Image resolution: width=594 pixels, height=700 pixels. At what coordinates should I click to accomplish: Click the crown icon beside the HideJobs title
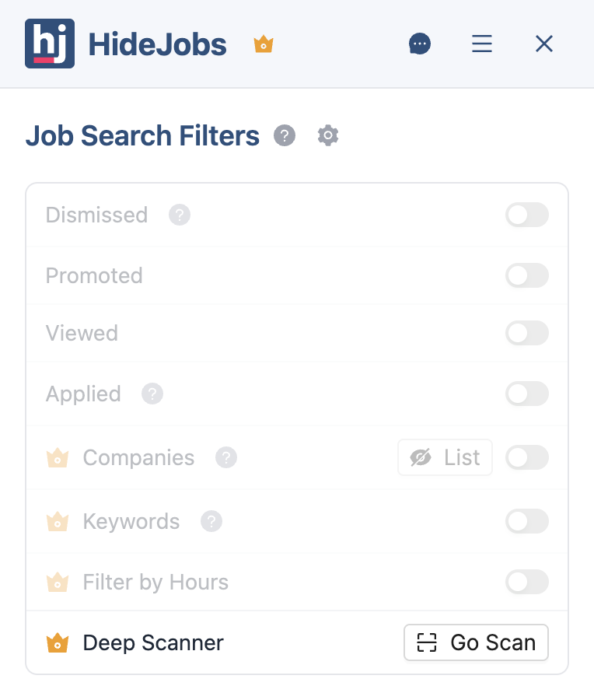pyautogui.click(x=263, y=44)
